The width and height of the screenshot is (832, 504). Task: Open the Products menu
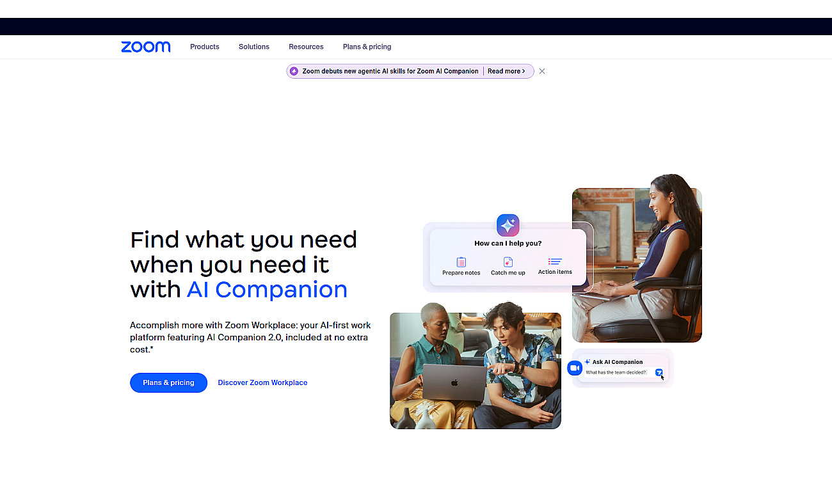coord(205,47)
